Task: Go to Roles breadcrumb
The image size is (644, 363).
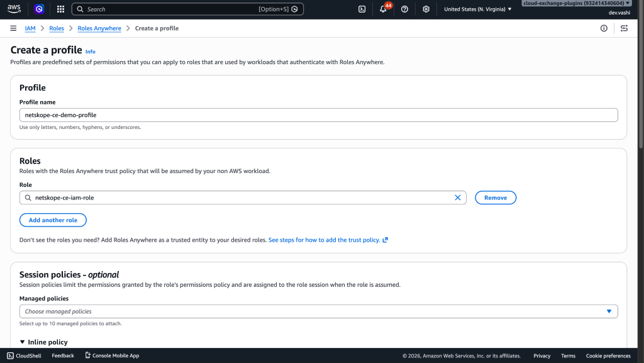Action: click(57, 28)
